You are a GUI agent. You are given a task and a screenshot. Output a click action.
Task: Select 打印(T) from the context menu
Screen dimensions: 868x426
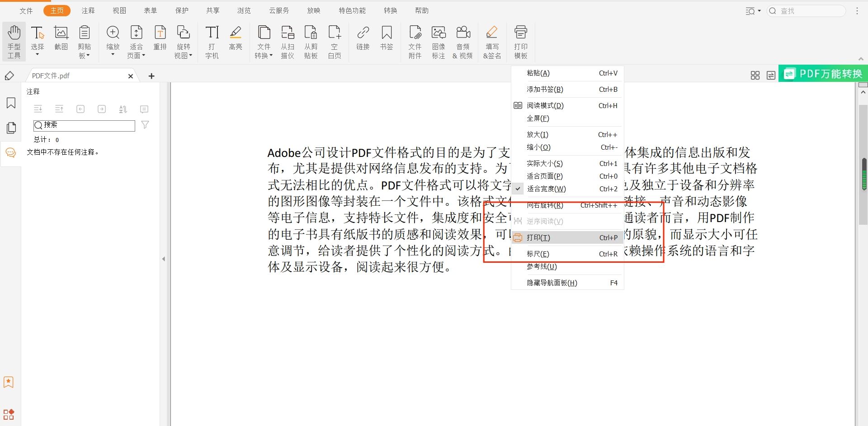pyautogui.click(x=538, y=237)
